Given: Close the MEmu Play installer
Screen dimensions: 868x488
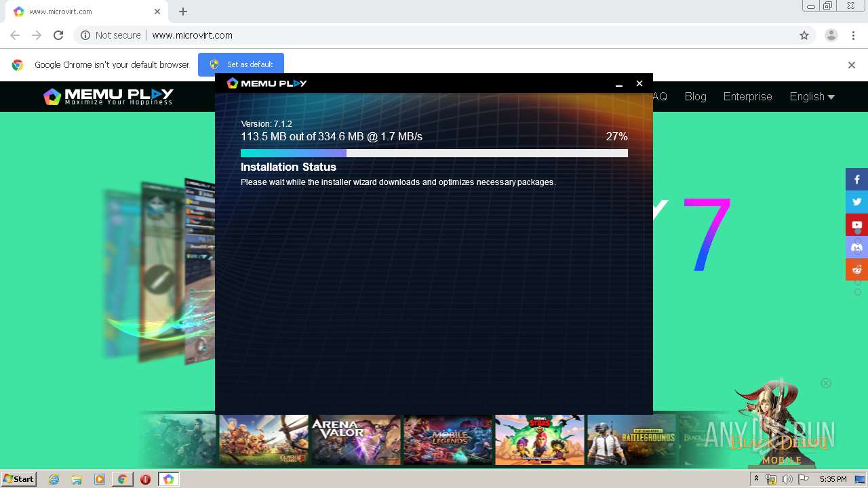Looking at the screenshot, I should click(x=639, y=83).
